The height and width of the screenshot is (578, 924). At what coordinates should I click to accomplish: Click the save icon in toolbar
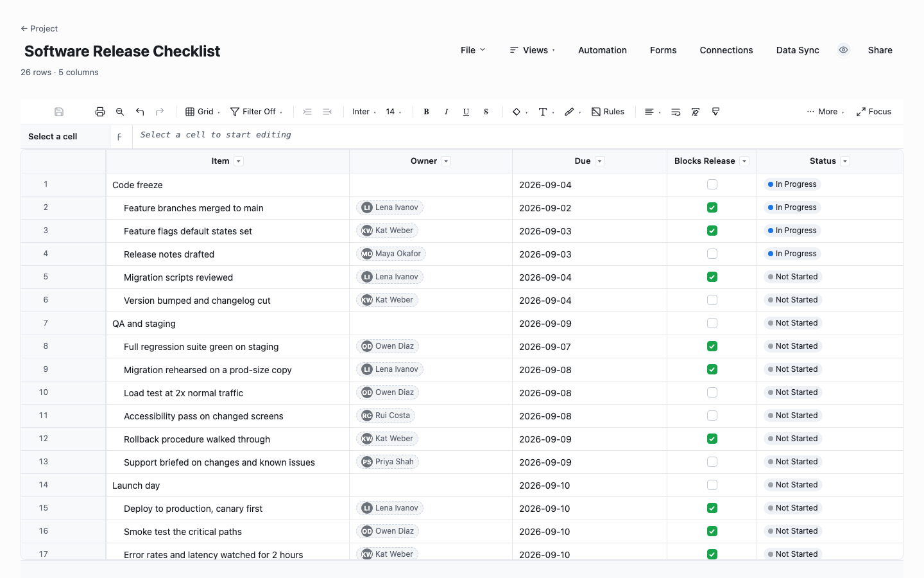[x=59, y=112]
